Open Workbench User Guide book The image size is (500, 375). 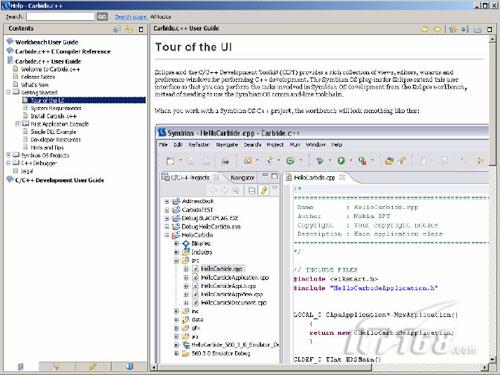pos(47,42)
